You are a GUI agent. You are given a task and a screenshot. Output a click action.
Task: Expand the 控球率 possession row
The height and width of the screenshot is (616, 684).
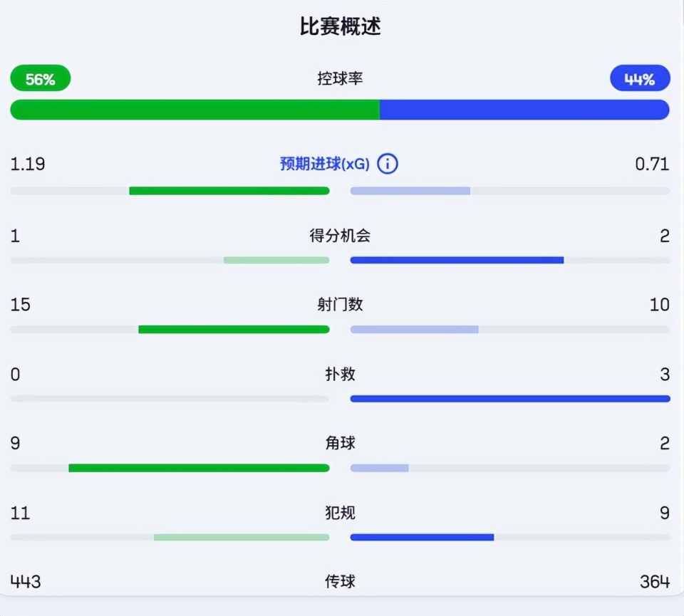[342, 79]
